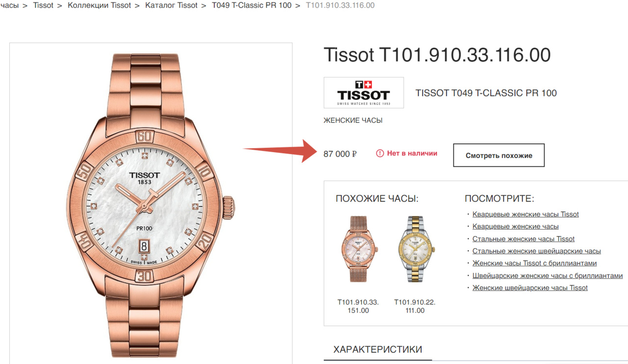This screenshot has height=364, width=628.
Task: Navigate to T049 T-Classic PR 100 breadcrumb
Action: pyautogui.click(x=252, y=5)
